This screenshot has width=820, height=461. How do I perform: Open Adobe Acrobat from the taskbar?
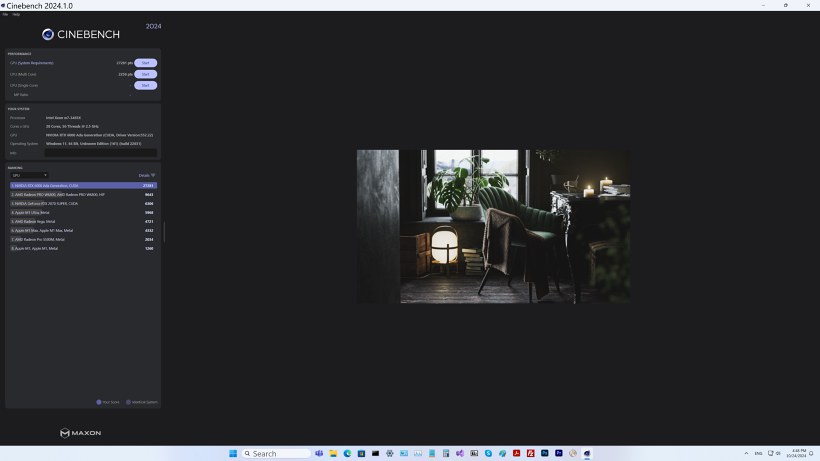[517, 453]
